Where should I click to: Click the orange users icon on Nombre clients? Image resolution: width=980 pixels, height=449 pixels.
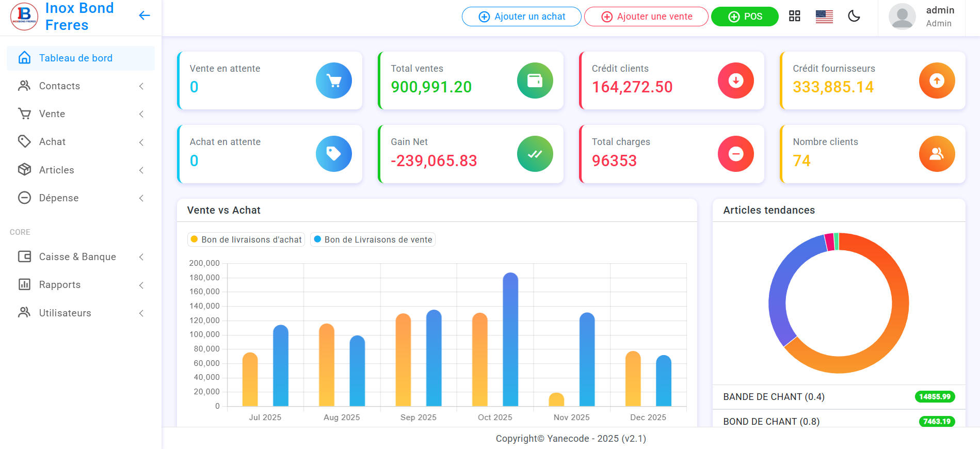click(937, 154)
